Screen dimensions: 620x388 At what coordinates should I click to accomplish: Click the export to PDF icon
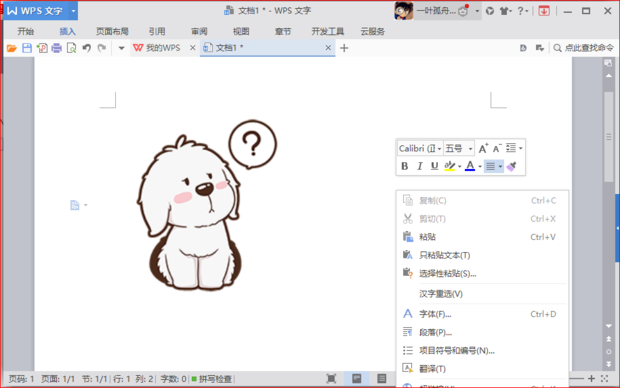tap(42, 48)
